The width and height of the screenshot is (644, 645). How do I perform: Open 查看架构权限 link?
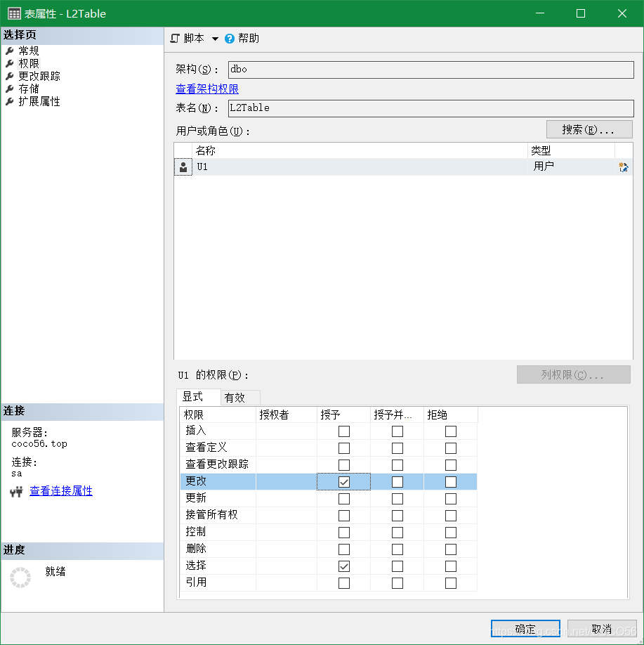coord(207,89)
